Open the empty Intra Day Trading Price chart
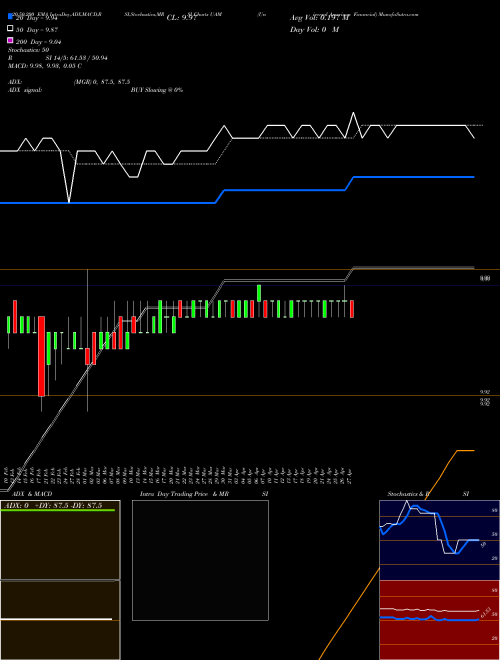 pyautogui.click(x=200, y=560)
